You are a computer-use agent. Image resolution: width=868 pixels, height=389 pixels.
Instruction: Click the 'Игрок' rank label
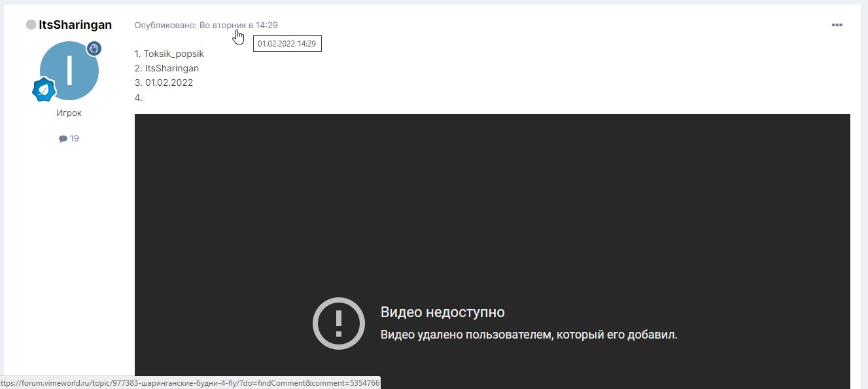(69, 112)
